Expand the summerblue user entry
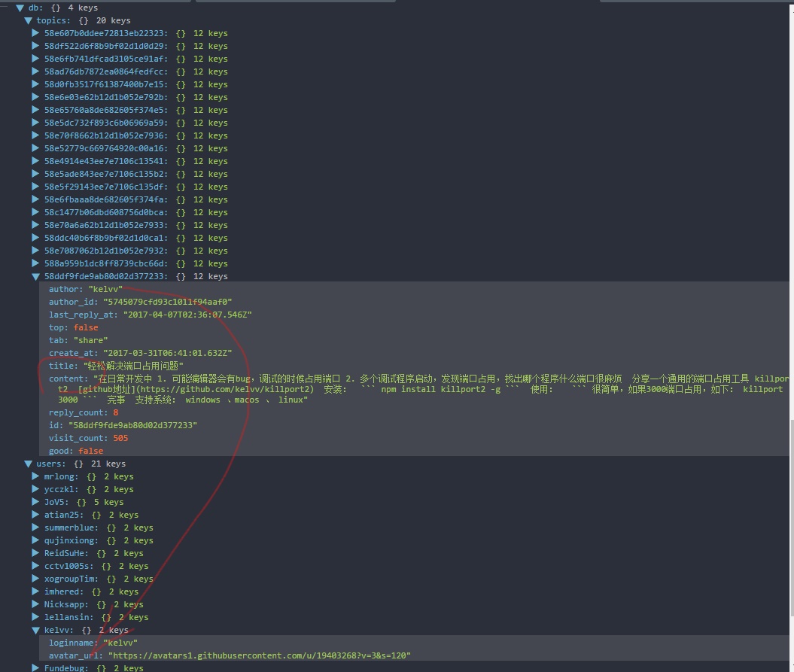 coord(35,528)
